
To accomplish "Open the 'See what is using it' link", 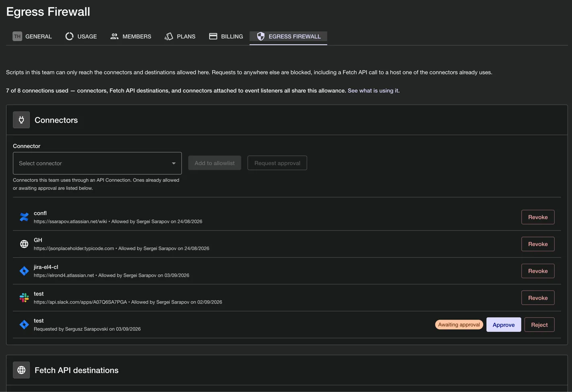I will pos(373,90).
